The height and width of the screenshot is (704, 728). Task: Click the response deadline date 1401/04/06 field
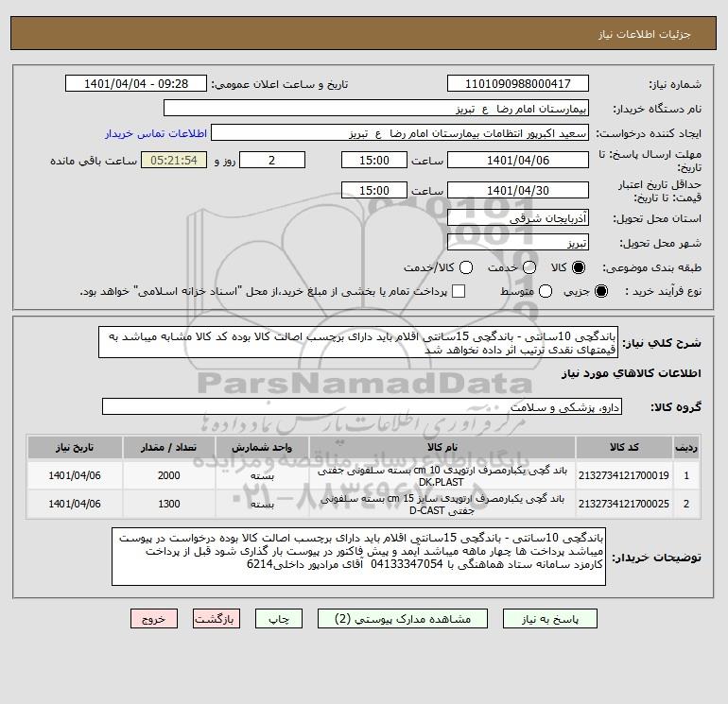point(518,160)
